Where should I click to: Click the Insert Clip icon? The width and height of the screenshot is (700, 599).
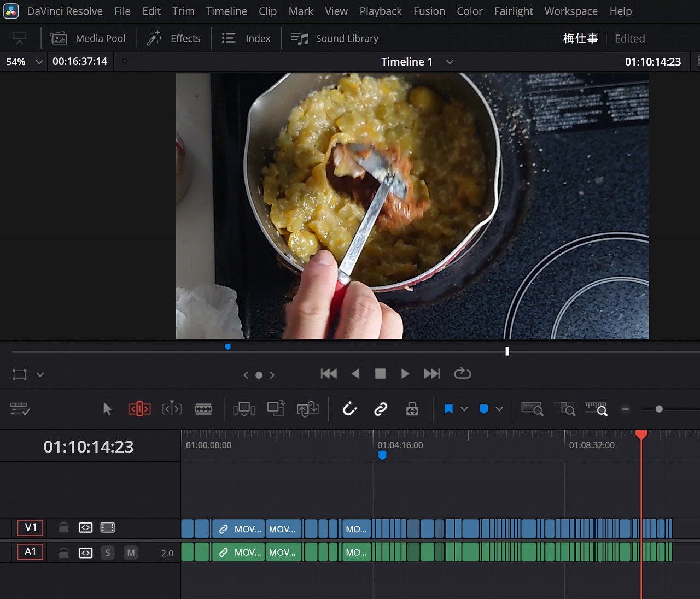[244, 409]
